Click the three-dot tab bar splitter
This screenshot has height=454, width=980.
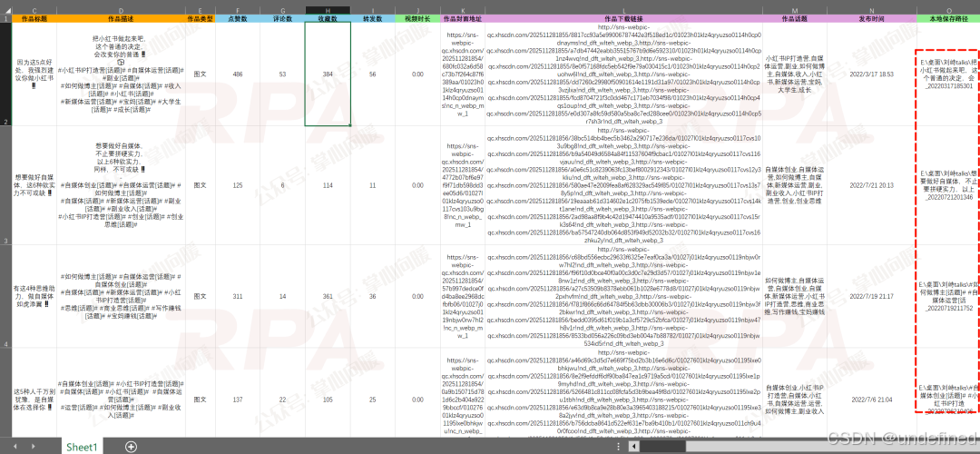point(618,447)
